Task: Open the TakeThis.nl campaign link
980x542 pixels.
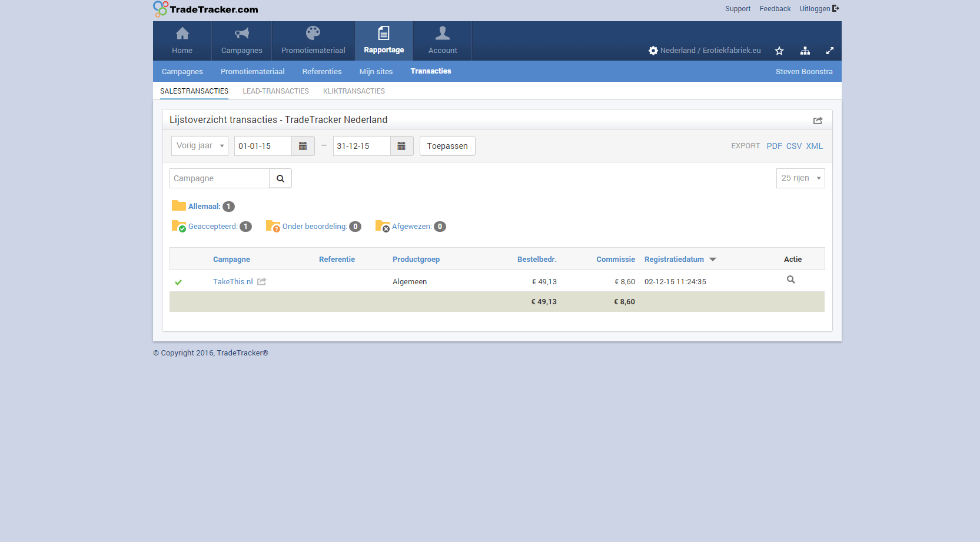Action: (x=233, y=282)
